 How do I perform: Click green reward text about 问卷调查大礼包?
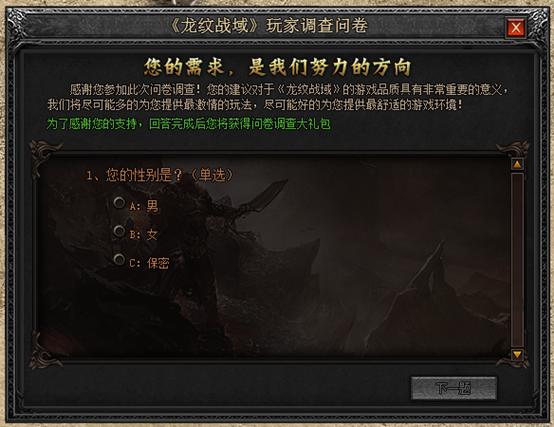click(189, 124)
